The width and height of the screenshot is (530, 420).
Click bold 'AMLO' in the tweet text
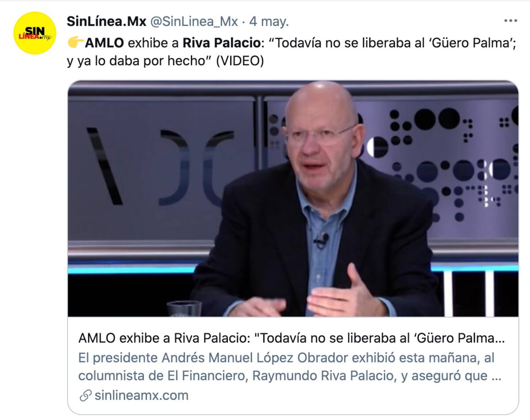(105, 43)
